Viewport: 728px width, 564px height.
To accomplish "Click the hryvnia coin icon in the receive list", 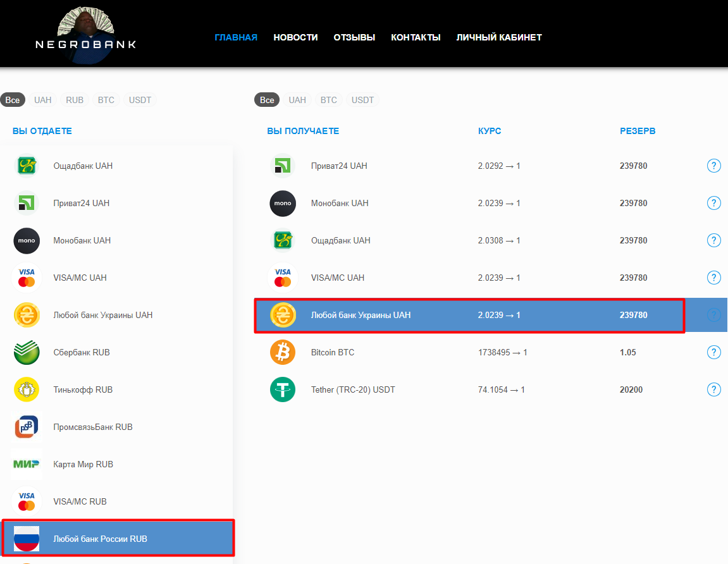I will coord(283,315).
